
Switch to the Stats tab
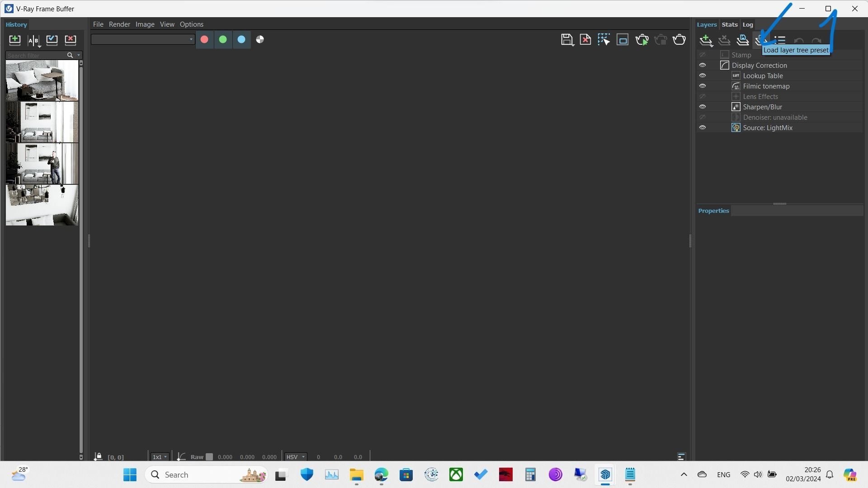pos(729,25)
